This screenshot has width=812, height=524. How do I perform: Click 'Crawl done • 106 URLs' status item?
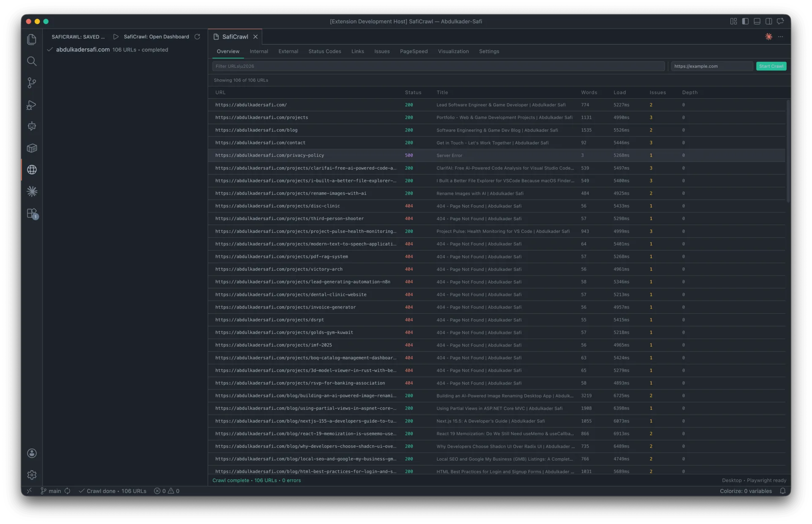[112, 491]
